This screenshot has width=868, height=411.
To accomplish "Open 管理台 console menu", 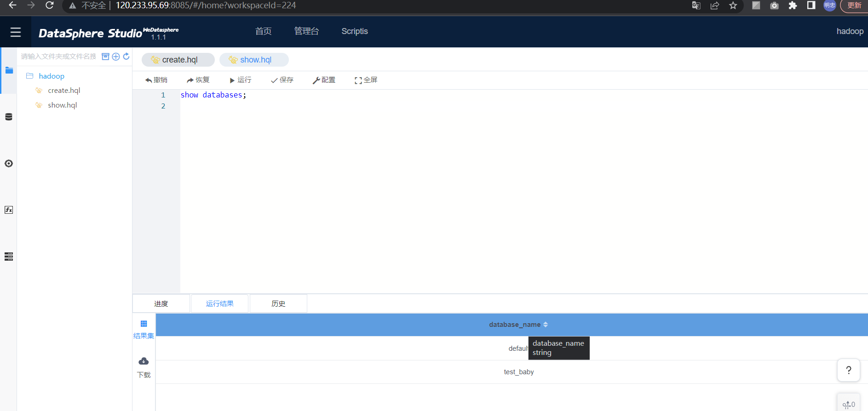I will point(306,31).
